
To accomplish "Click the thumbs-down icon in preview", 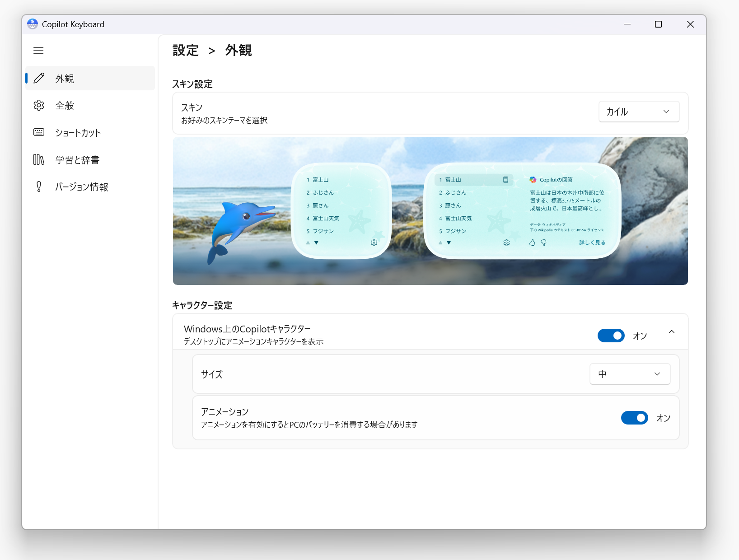I will pos(543,243).
